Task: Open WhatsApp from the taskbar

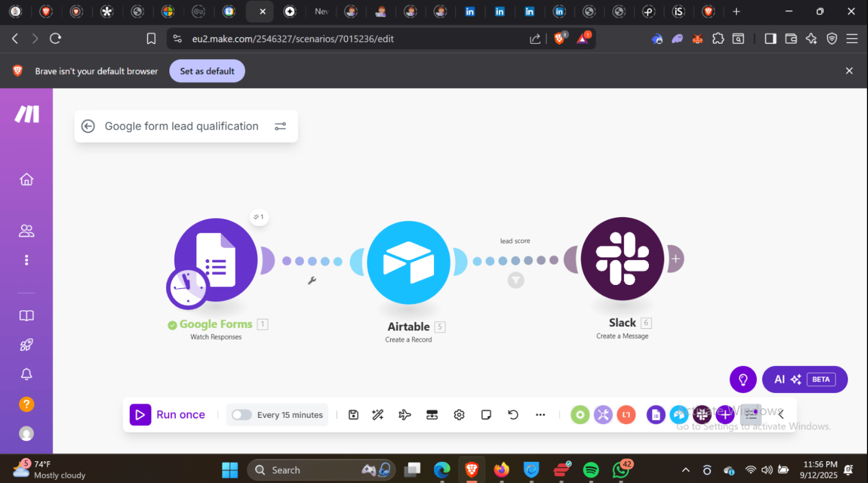Action: (621, 469)
